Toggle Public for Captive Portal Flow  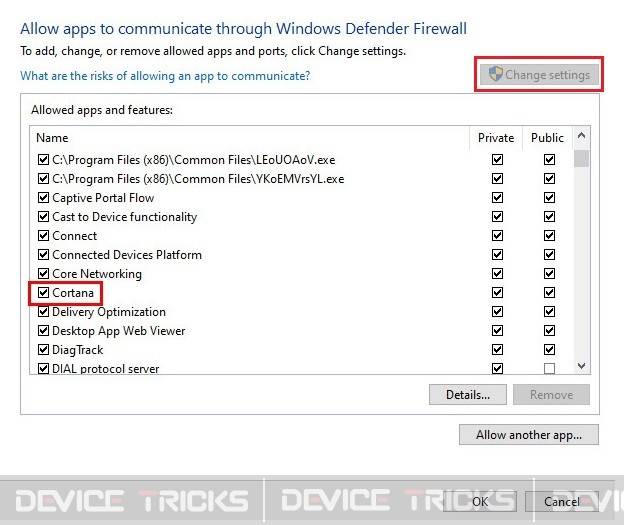549,198
